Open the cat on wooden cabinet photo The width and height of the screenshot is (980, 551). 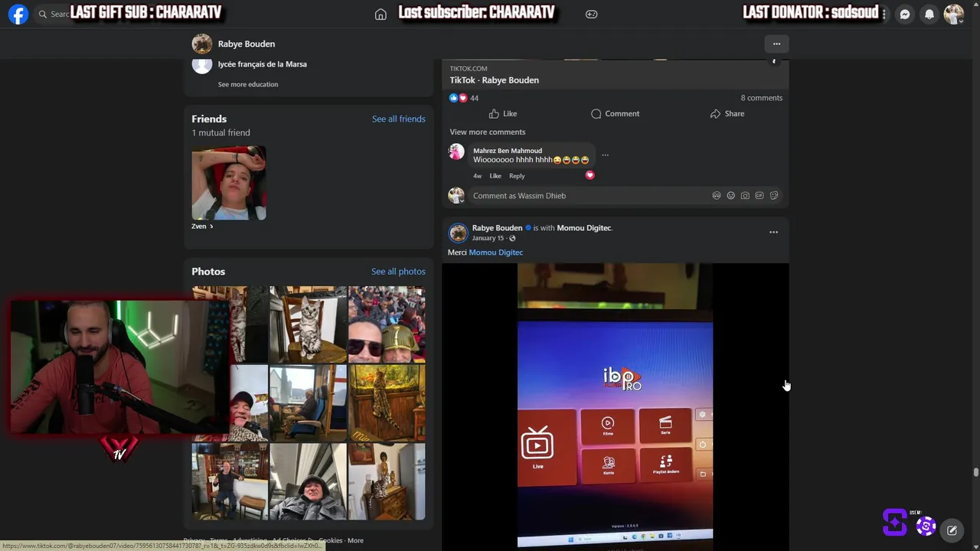[x=387, y=481]
